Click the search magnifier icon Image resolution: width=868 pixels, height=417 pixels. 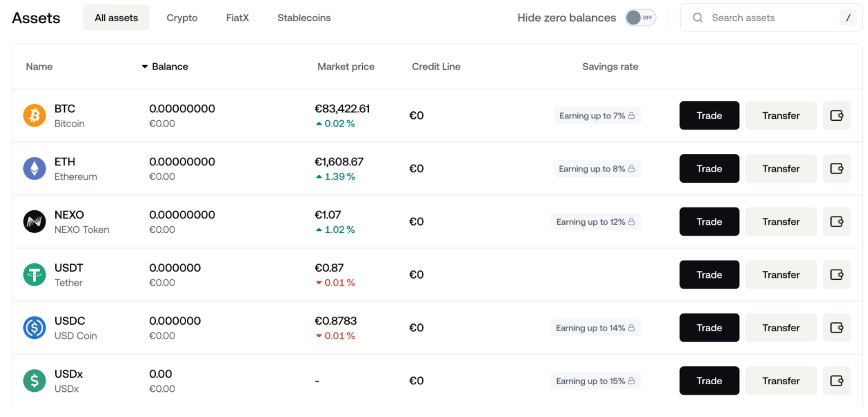[697, 18]
